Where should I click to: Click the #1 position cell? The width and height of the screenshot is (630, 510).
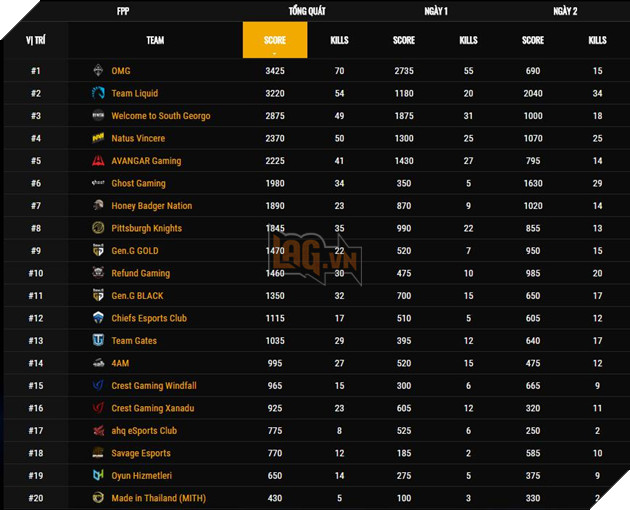point(36,71)
